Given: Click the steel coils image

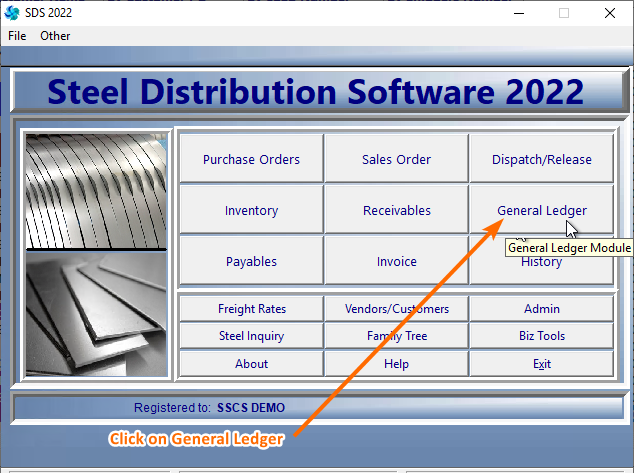Looking at the screenshot, I should tap(96, 191).
